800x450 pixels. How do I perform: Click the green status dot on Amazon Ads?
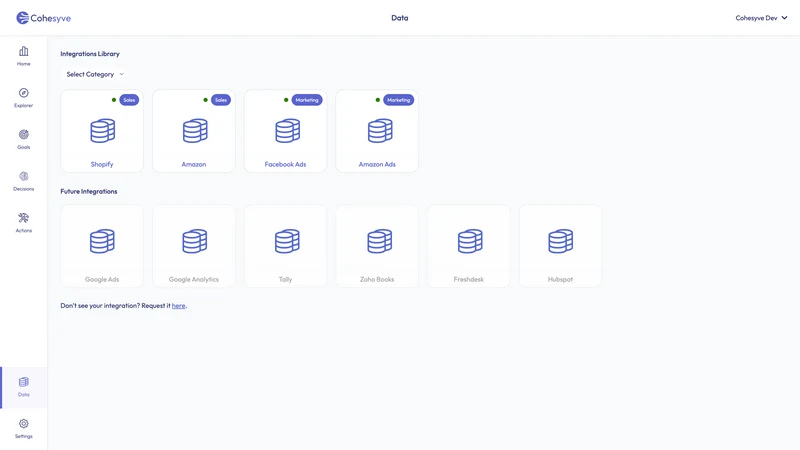[x=378, y=100]
